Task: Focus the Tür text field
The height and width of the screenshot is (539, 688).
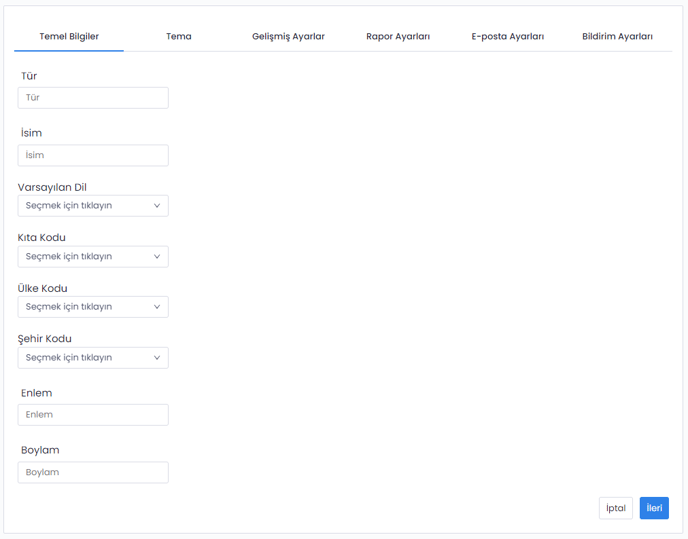Action: tap(93, 98)
